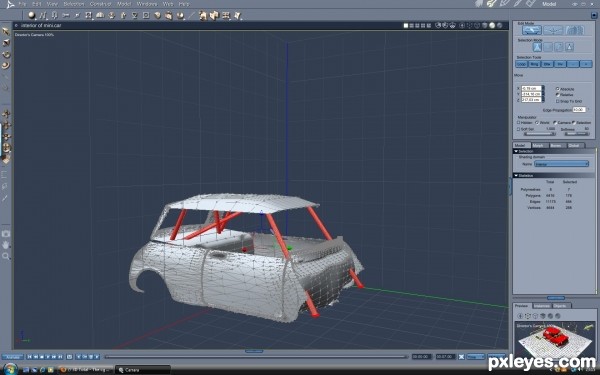Click the properties panel collapse handle on its left edge

(510, 186)
